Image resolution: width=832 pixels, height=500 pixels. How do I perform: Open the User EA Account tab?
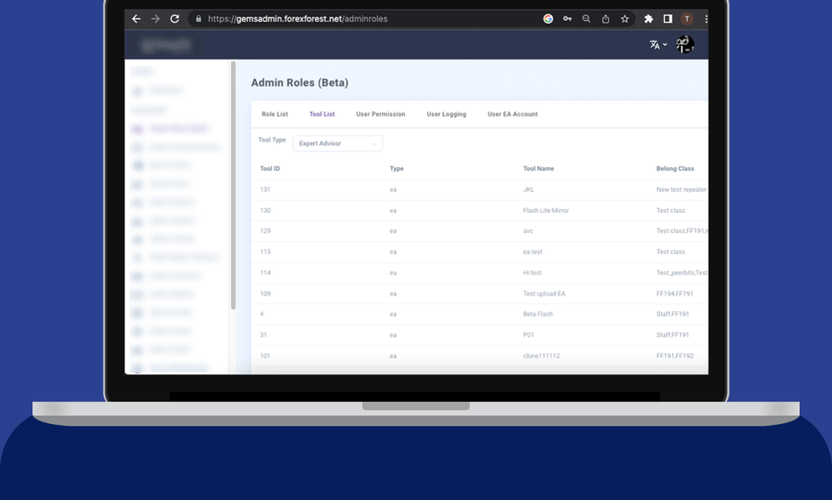tap(512, 114)
